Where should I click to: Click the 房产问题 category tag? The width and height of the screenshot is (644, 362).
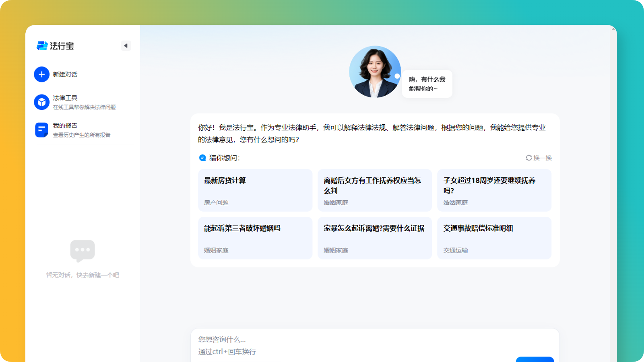[x=216, y=202]
